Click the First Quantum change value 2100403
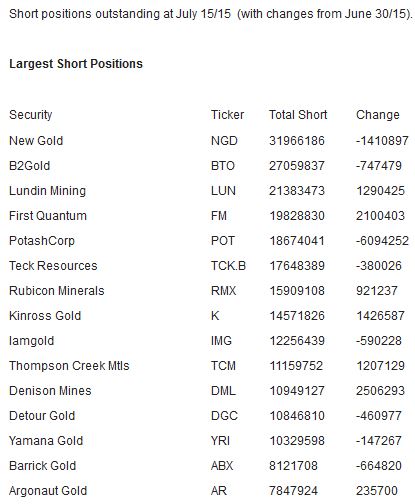This screenshot has height=504, width=415. (x=380, y=216)
